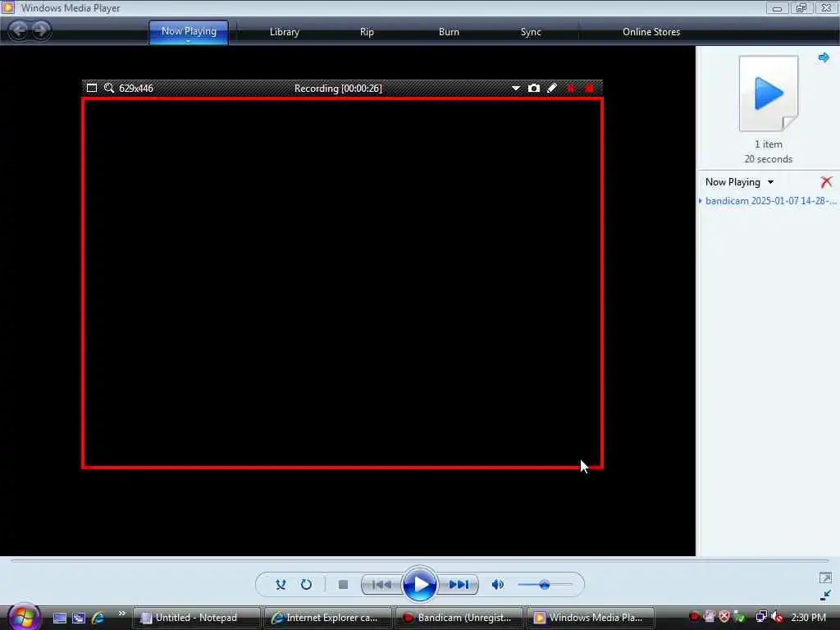
Task: Select the Bandicam pencil drawing tool
Action: pyautogui.click(x=552, y=88)
